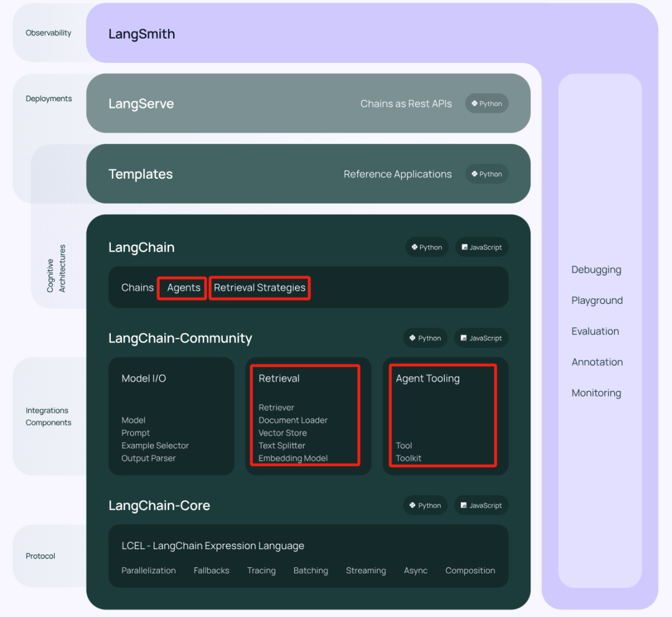
Task: Select the Fallbacks feature
Action: 212,571
